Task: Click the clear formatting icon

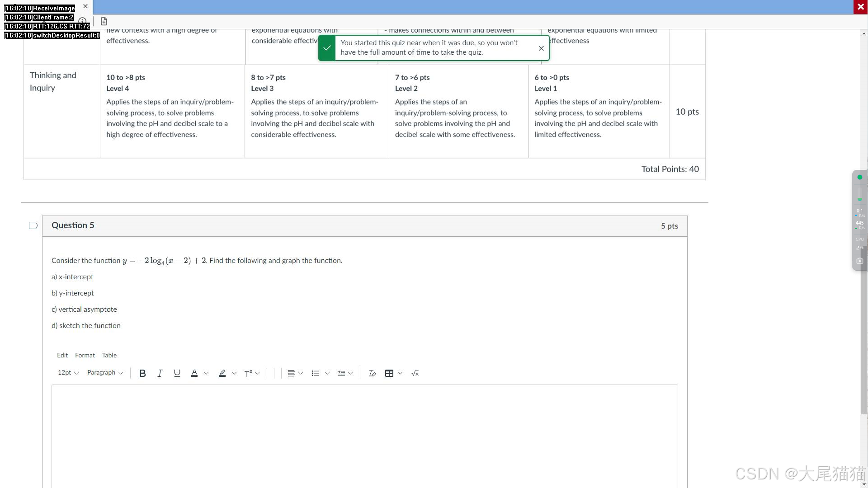Action: click(x=372, y=373)
